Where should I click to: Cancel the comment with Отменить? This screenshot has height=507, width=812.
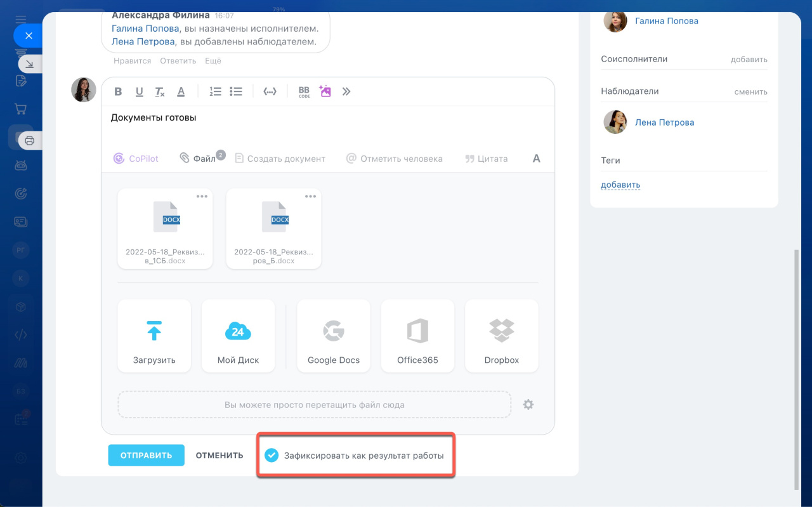coord(219,455)
